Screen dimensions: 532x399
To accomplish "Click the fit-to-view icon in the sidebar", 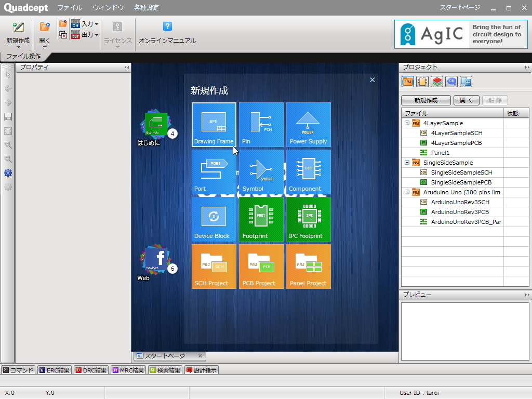I will pos(8,131).
